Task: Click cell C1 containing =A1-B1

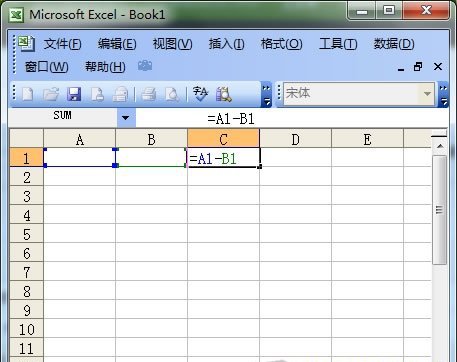Action: pos(223,157)
